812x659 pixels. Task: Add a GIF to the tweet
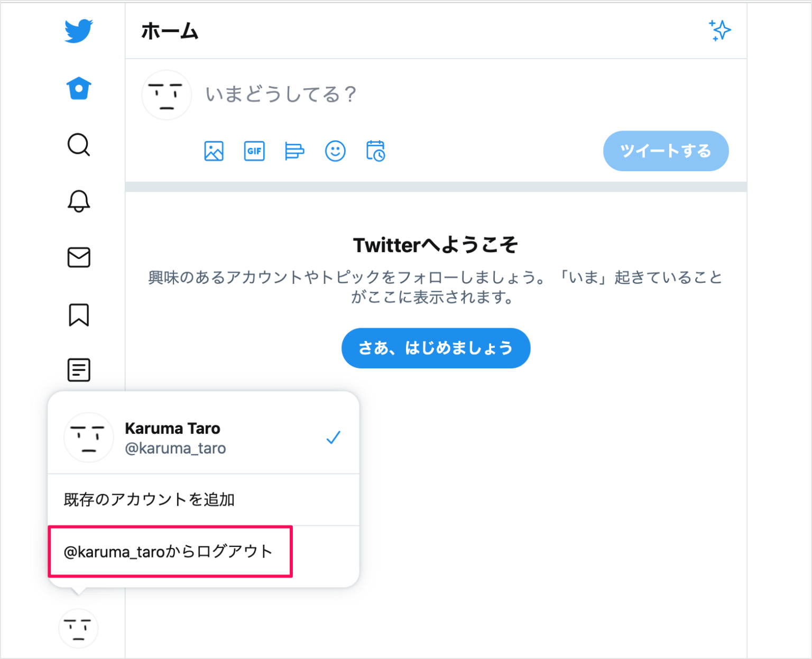tap(254, 151)
